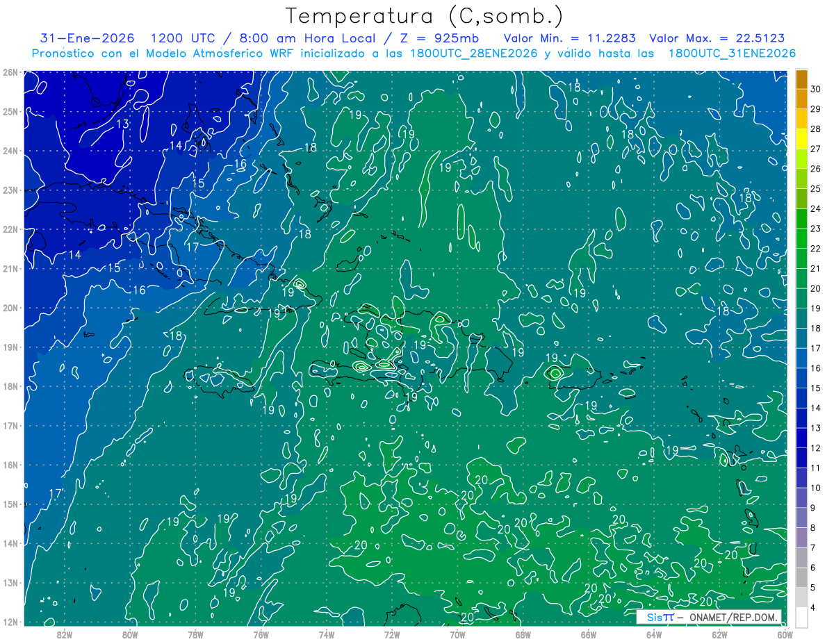
Task: Click the "4" label on color scale
Action: point(814,608)
